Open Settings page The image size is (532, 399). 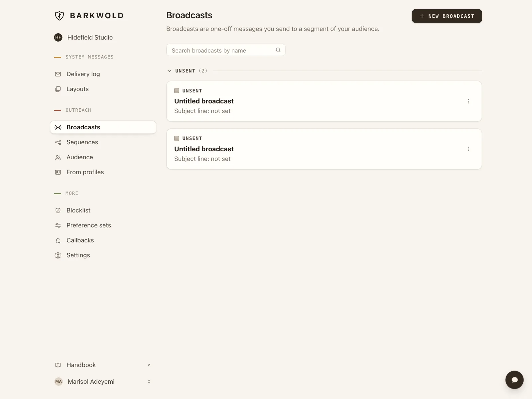coord(103,255)
